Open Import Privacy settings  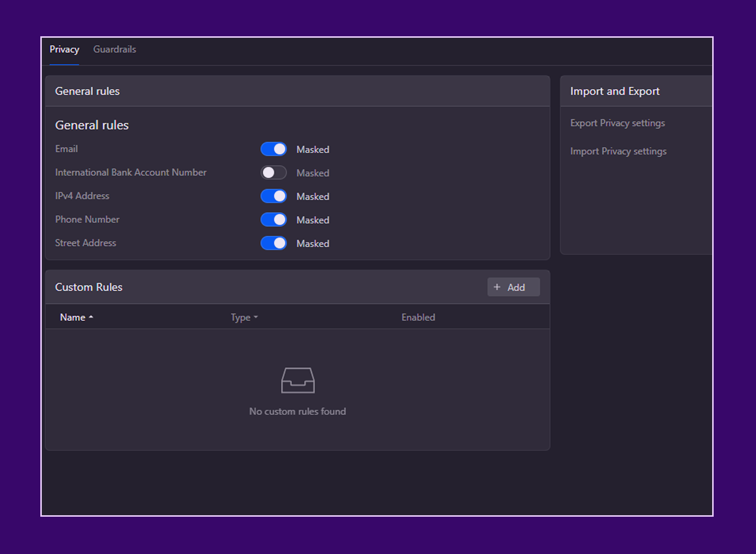click(618, 152)
